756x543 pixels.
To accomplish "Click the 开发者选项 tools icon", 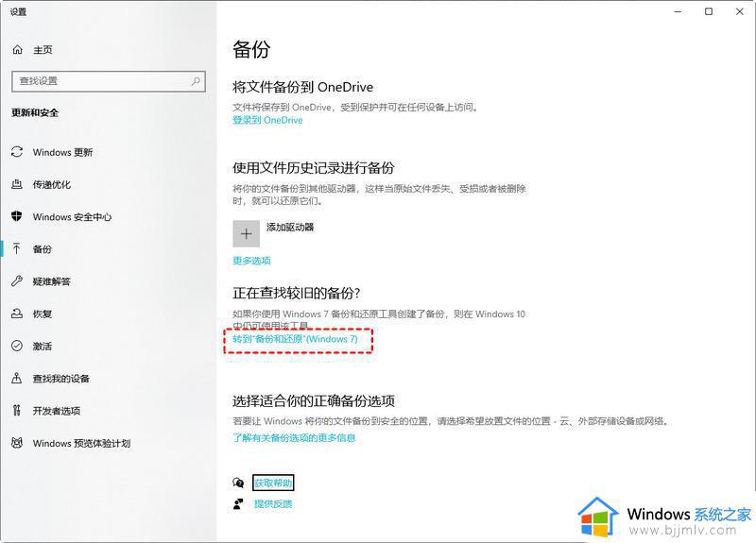I will 17,410.
